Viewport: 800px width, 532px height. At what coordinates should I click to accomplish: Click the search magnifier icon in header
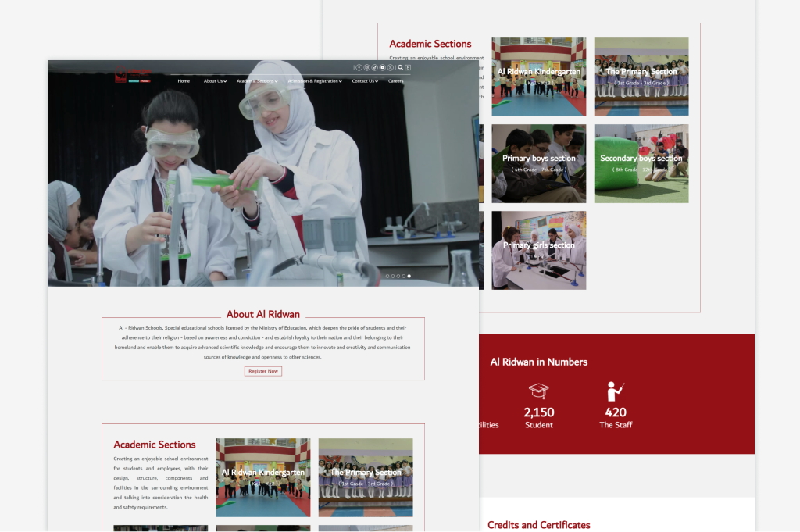click(401, 67)
